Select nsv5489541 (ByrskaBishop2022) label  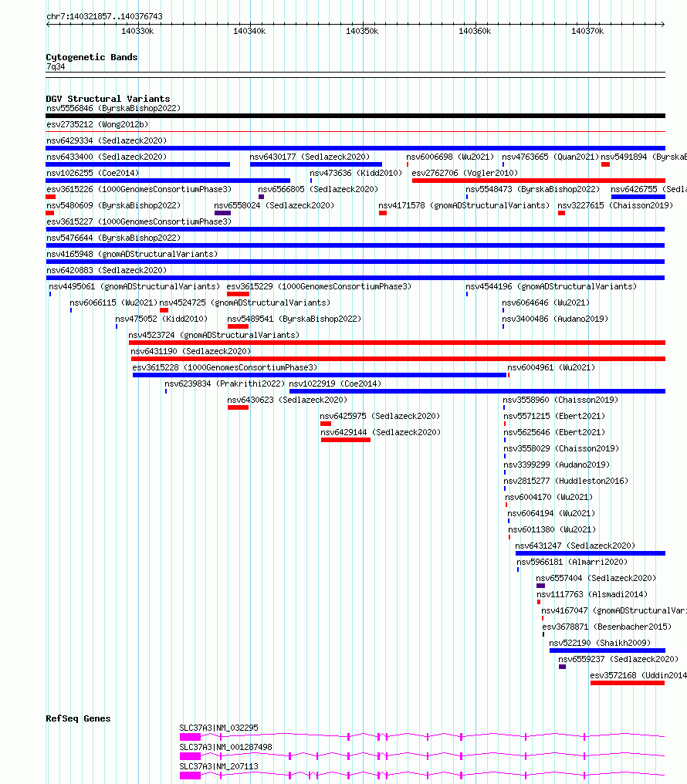pos(294,319)
